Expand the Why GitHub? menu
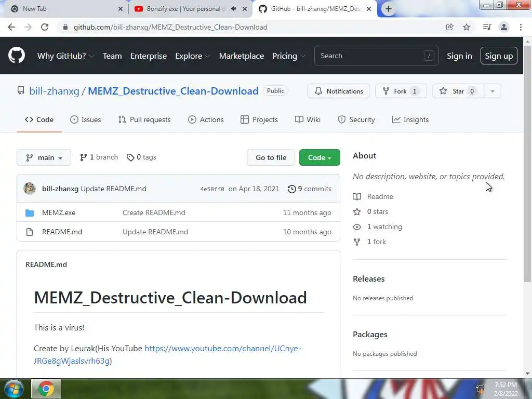This screenshot has width=532, height=399. coord(65,56)
